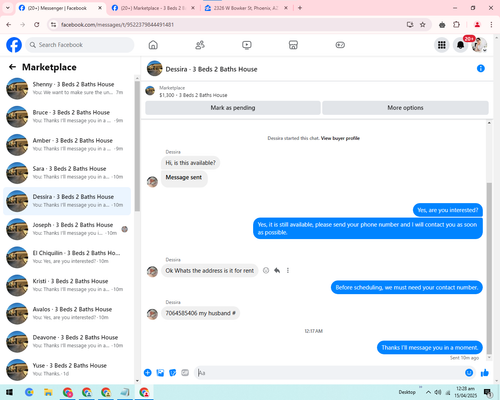
Task: Attach a photo using the image icon
Action: [160, 373]
